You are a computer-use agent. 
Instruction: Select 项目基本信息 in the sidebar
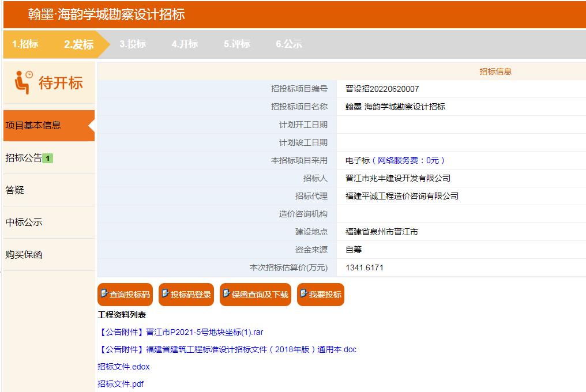[35, 125]
